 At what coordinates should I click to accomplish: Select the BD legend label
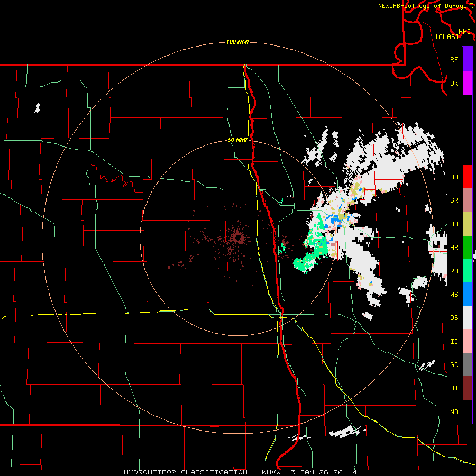click(454, 224)
